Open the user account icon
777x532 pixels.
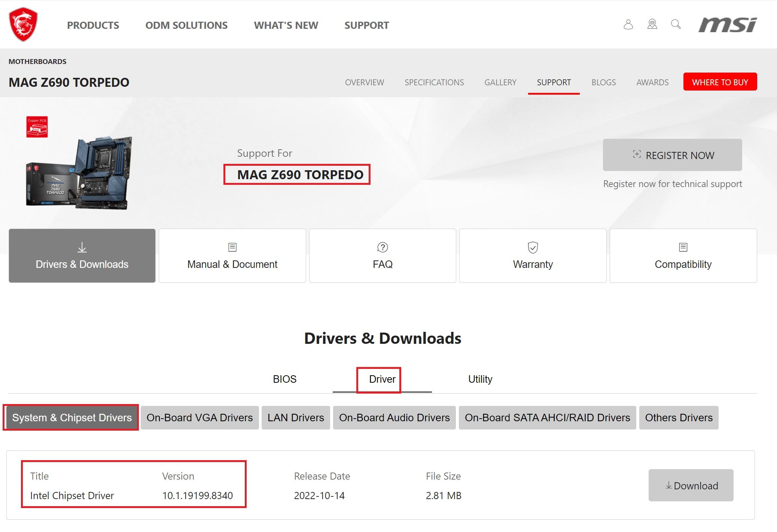[x=628, y=24]
